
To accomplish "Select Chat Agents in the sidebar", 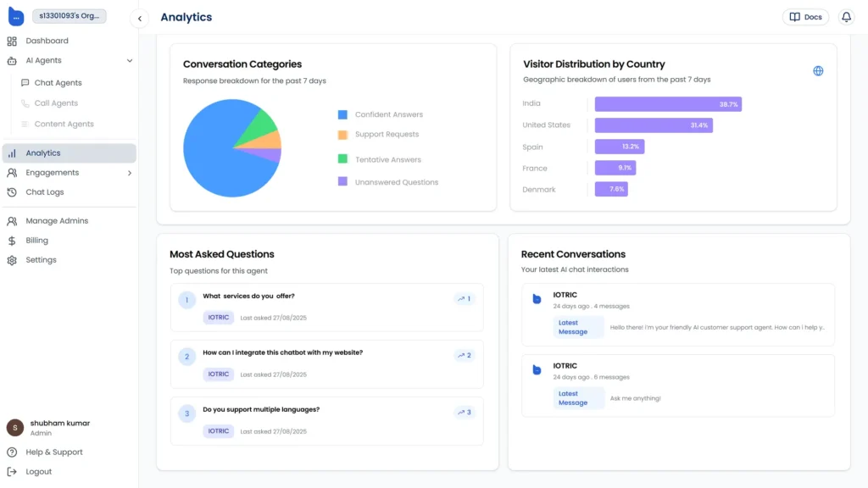I will 58,82.
